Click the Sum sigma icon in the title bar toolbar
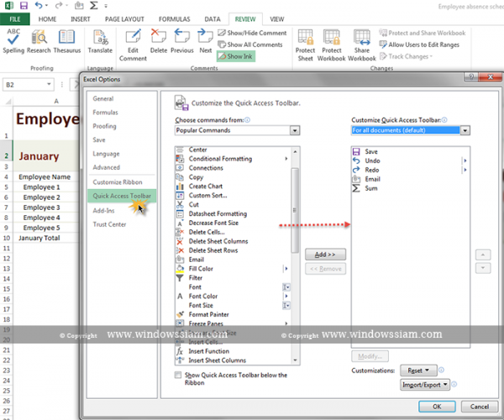This screenshot has width=504, height=420. tap(93, 6)
